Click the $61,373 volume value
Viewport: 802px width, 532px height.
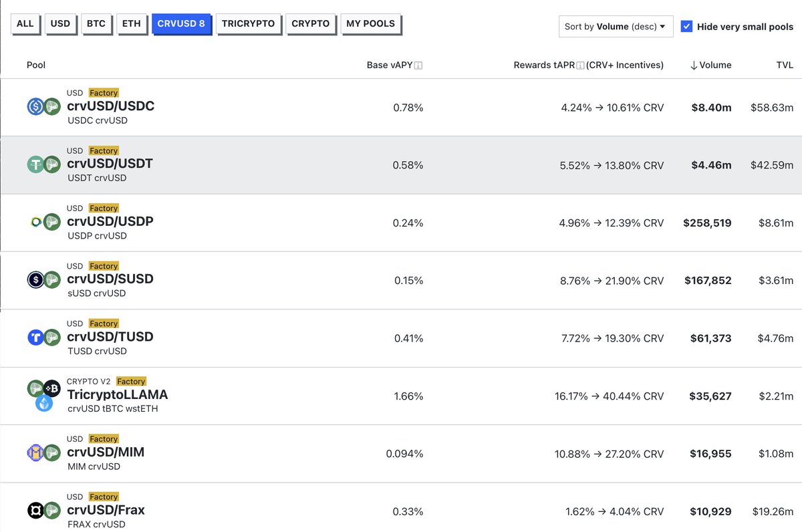tap(710, 338)
